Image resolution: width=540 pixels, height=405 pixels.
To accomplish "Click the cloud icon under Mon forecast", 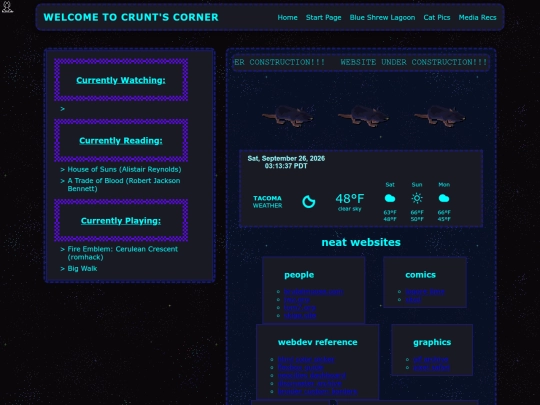I will click(x=444, y=198).
